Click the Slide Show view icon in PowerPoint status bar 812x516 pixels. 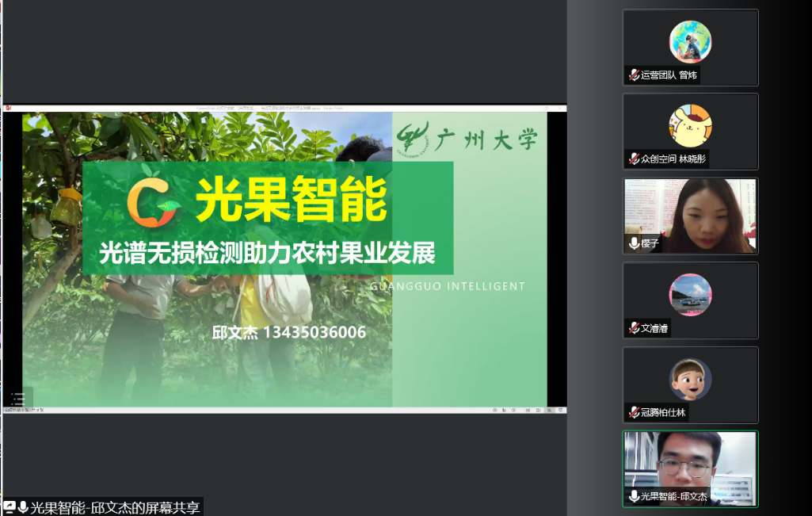click(x=560, y=411)
